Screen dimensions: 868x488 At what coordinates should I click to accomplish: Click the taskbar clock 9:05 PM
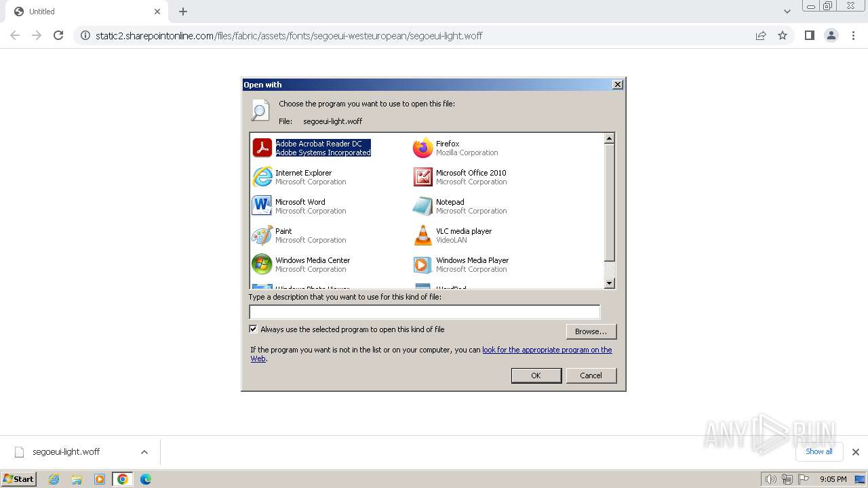pyautogui.click(x=833, y=479)
